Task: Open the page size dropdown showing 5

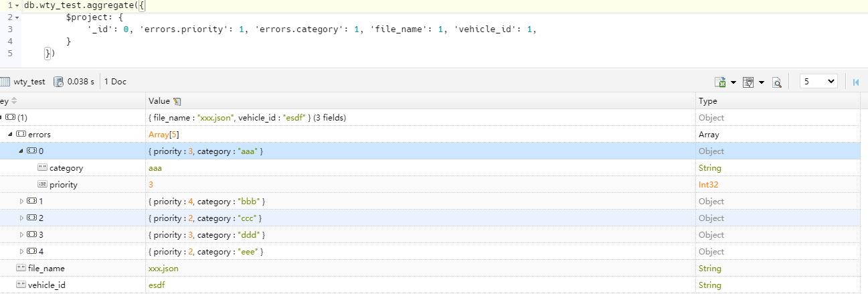Action: (818, 81)
